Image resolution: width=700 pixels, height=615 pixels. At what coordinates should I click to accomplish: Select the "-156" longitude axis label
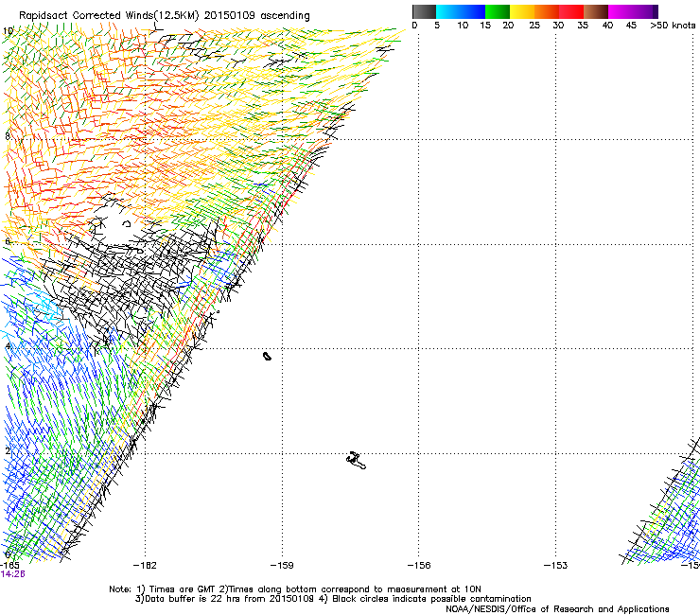point(419,566)
